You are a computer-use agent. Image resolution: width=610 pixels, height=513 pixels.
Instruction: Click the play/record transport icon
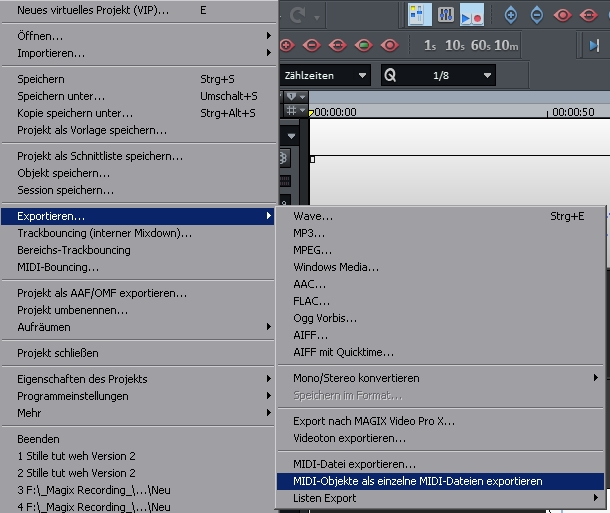click(471, 16)
